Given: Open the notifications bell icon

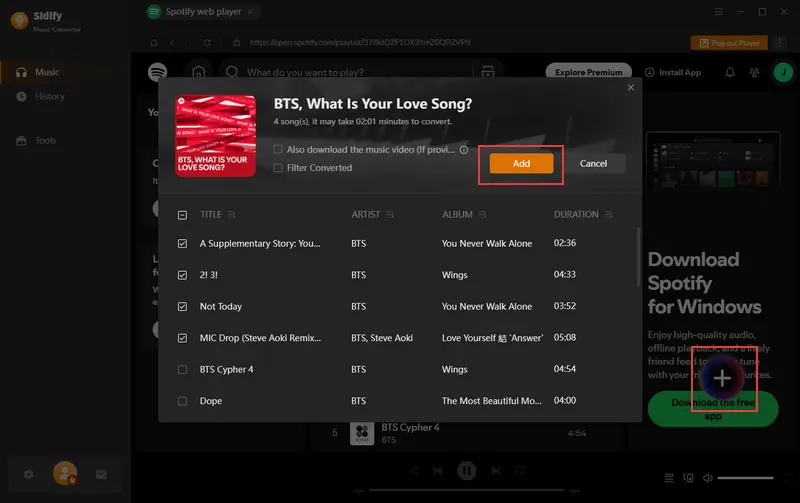Looking at the screenshot, I should coord(730,72).
